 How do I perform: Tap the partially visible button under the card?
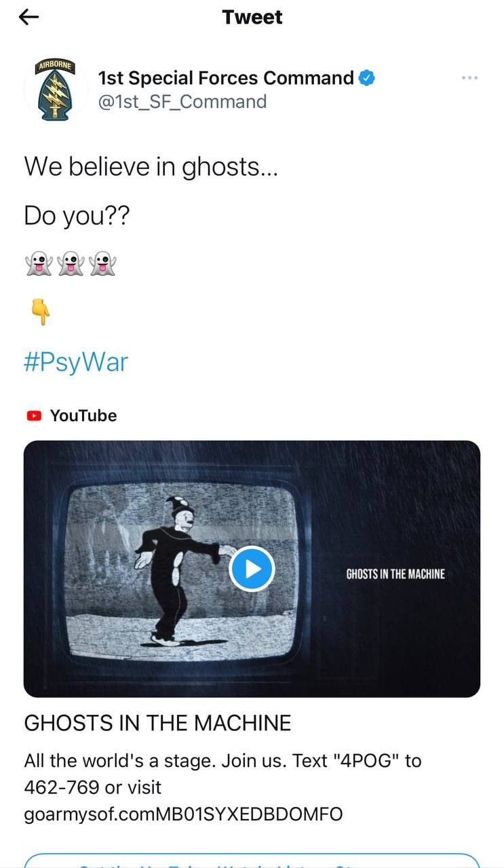pos(252,861)
